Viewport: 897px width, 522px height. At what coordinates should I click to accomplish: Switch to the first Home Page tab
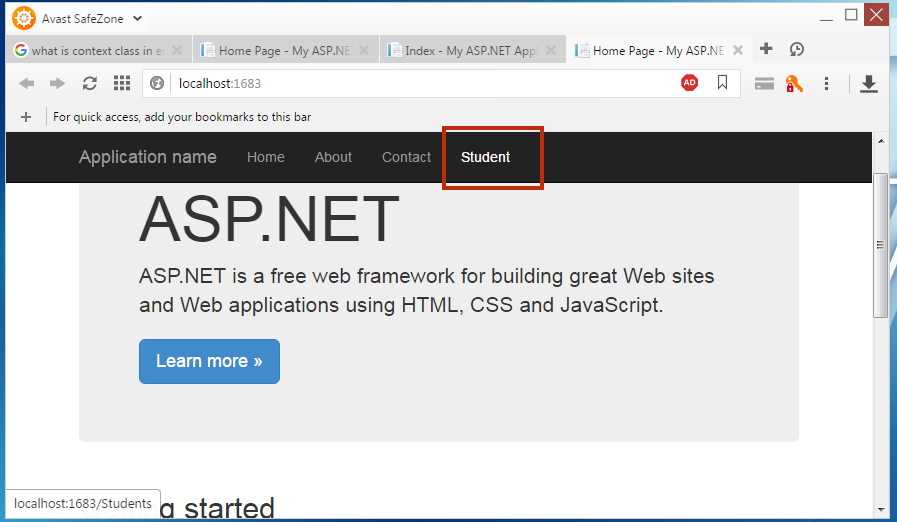click(x=283, y=50)
